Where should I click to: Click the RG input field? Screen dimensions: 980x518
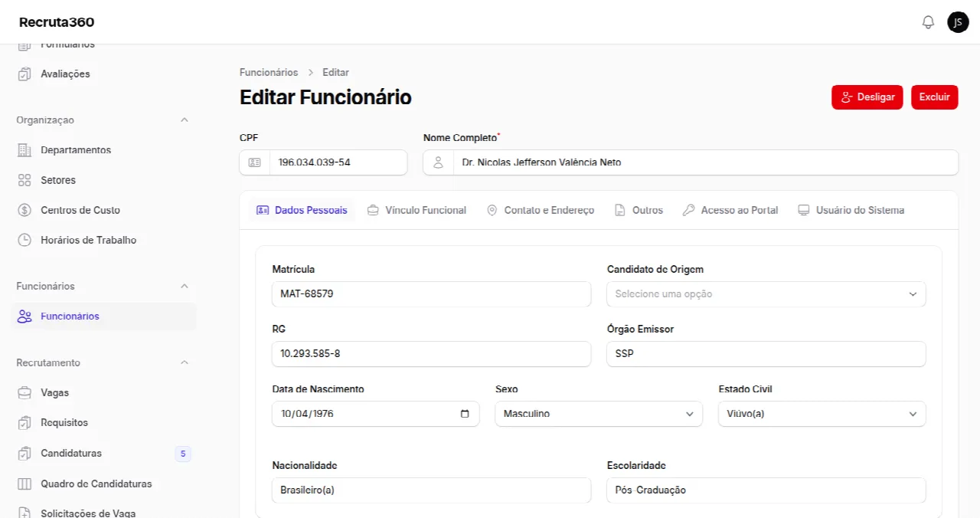(x=432, y=354)
